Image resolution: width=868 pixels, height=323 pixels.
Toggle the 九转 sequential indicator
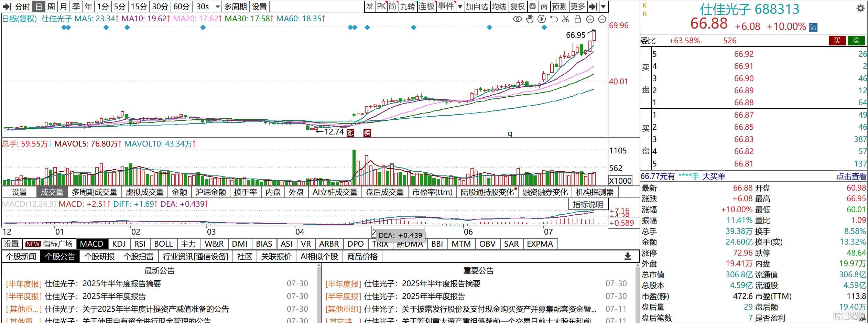pos(408,6)
